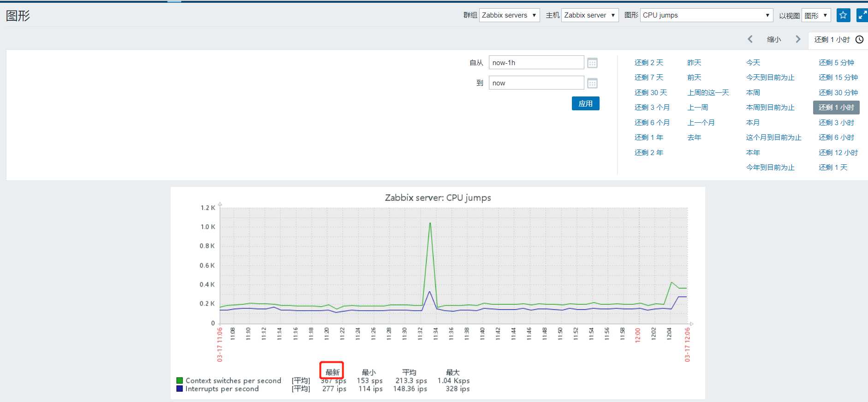The height and width of the screenshot is (402, 868).
Task: Select 还剩 1 年 time range
Action: coord(649,138)
